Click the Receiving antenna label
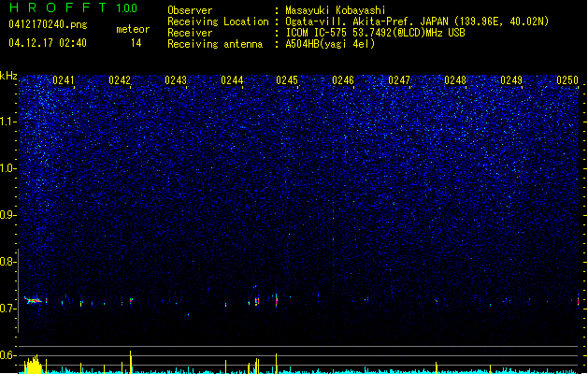This screenshot has width=588, height=374. [215, 44]
